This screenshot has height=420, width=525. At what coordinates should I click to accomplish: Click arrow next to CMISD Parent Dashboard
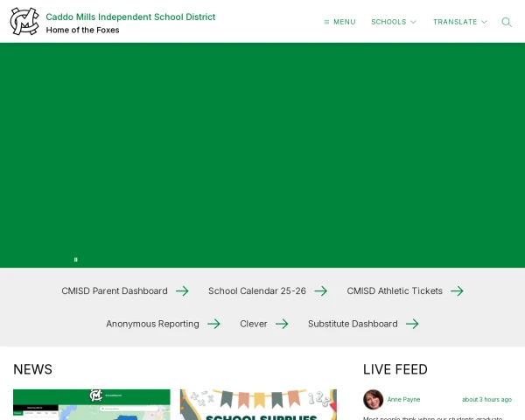pyautogui.click(x=182, y=291)
